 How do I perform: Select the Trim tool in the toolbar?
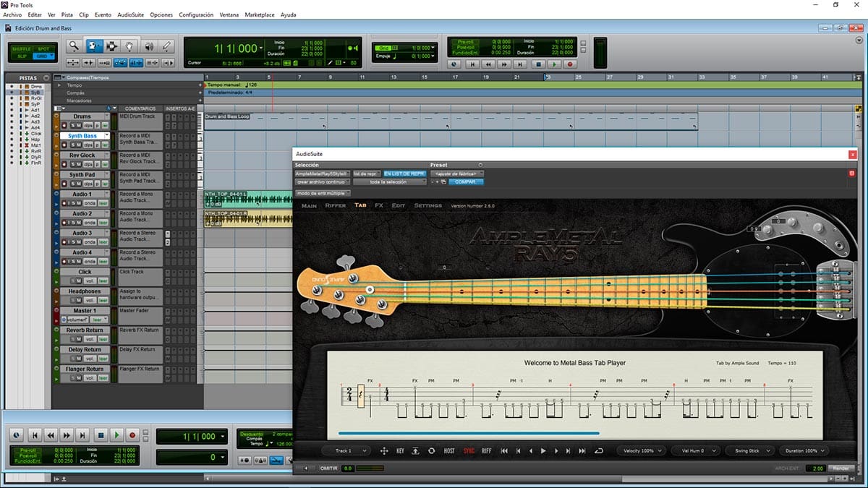[93, 46]
